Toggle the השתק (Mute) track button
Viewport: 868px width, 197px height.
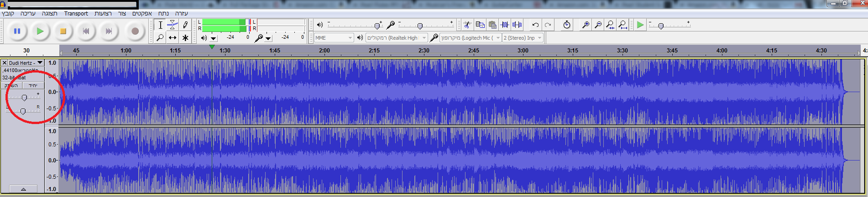click(12, 85)
